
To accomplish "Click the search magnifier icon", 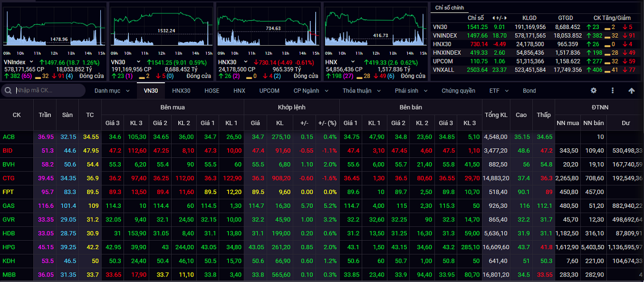I will 9,91.
